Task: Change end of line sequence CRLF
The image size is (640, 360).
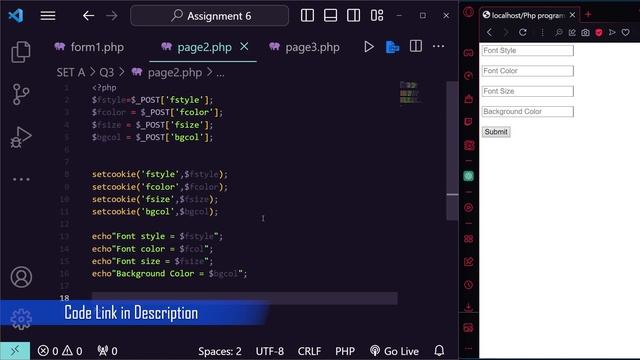Action: [x=309, y=351]
